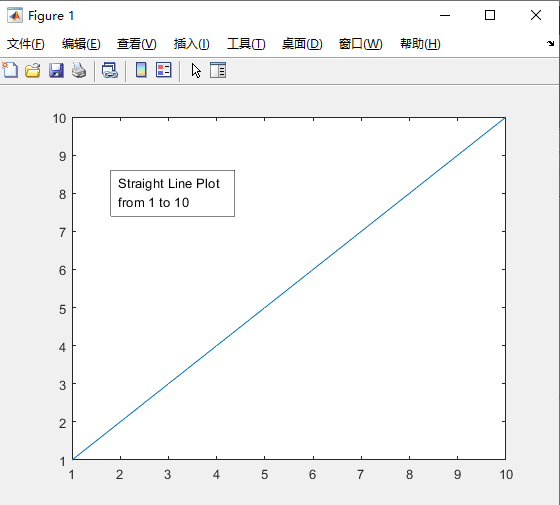Close the Figure 1 window

click(x=536, y=15)
